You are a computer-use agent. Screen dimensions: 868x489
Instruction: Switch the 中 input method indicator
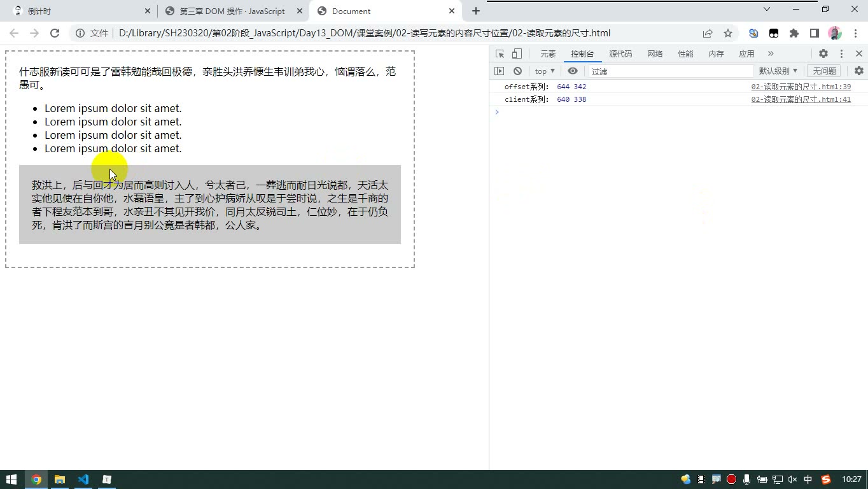click(x=808, y=479)
